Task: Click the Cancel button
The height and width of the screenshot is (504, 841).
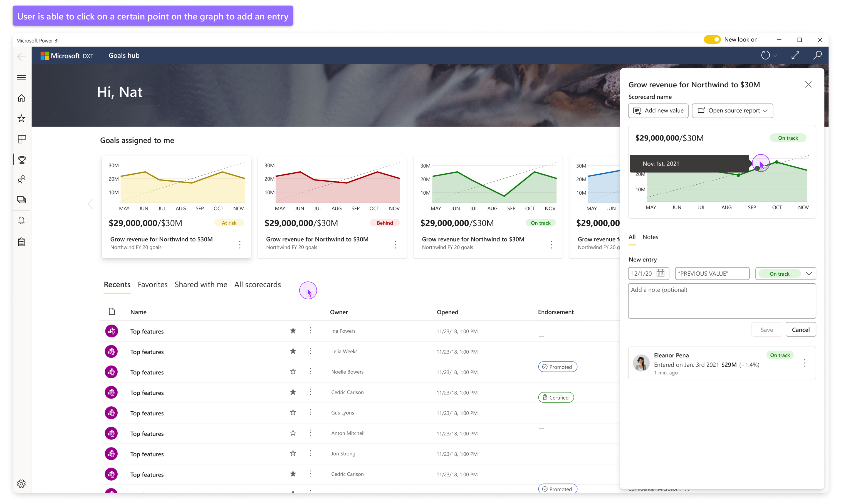Action: pos(801,329)
